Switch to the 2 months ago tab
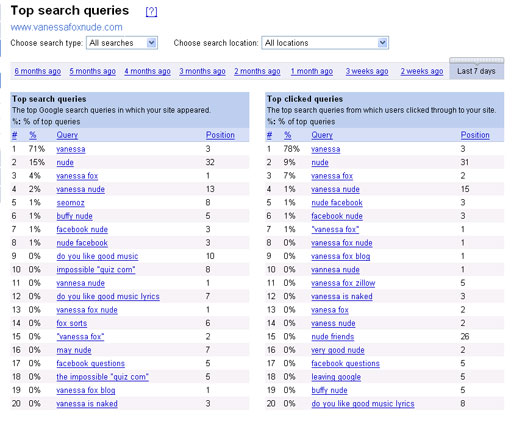Viewport: 525px width, 424px height. [257, 71]
